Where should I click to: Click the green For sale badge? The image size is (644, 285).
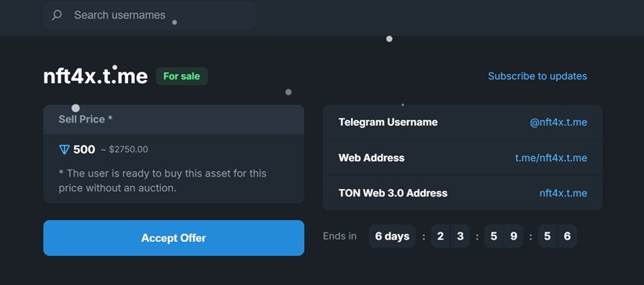point(181,76)
